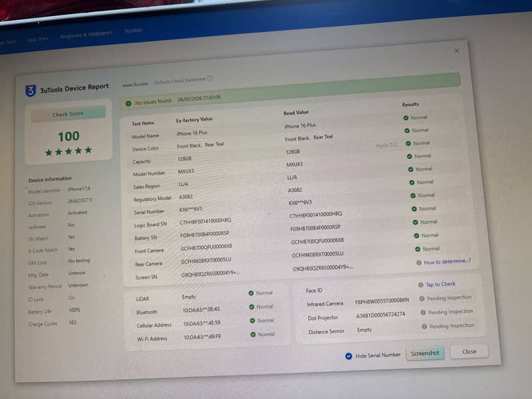Image resolution: width=532 pixels, height=399 pixels.
Task: Select the Wi-Fi address 10:DA:63:**:49:F9
Action: [x=202, y=337]
